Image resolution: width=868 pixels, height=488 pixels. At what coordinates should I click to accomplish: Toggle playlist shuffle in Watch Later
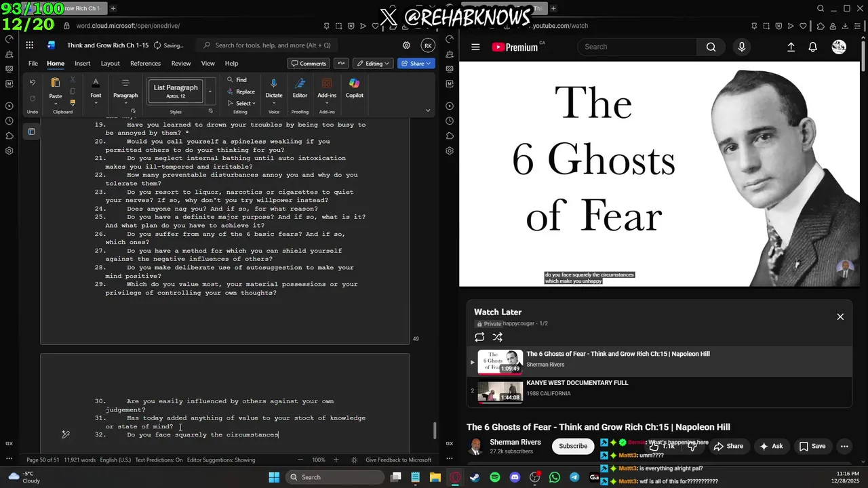click(x=497, y=337)
